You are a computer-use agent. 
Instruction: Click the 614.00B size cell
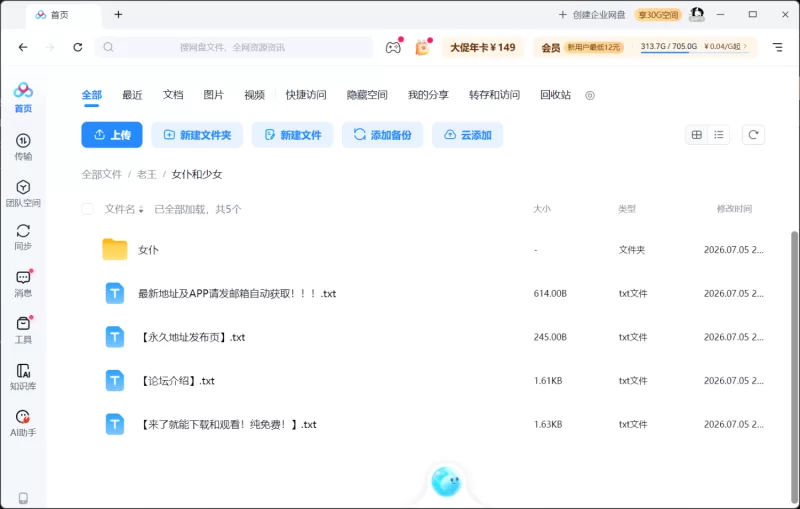coord(550,294)
